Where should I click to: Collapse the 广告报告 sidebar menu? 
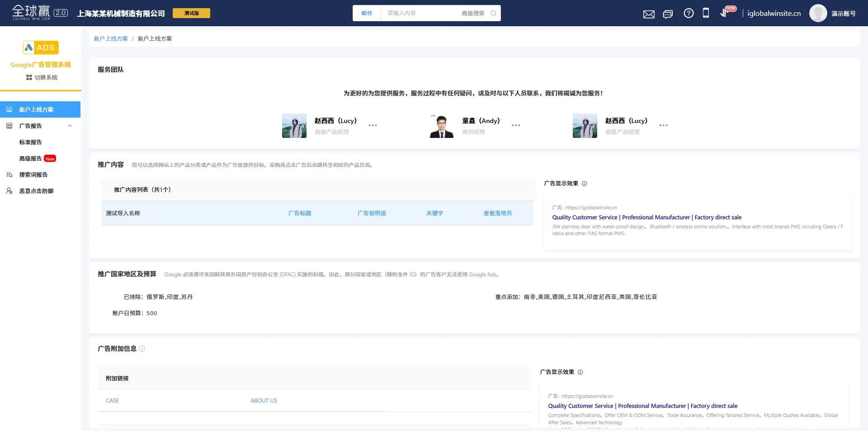point(70,126)
